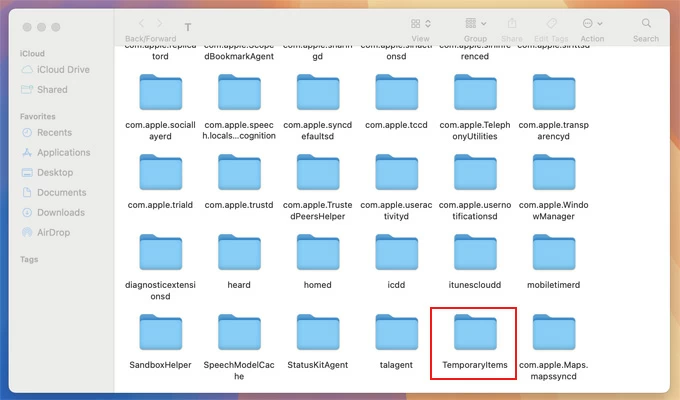Click the Back navigation arrow
This screenshot has width=680, height=400.
click(141, 23)
